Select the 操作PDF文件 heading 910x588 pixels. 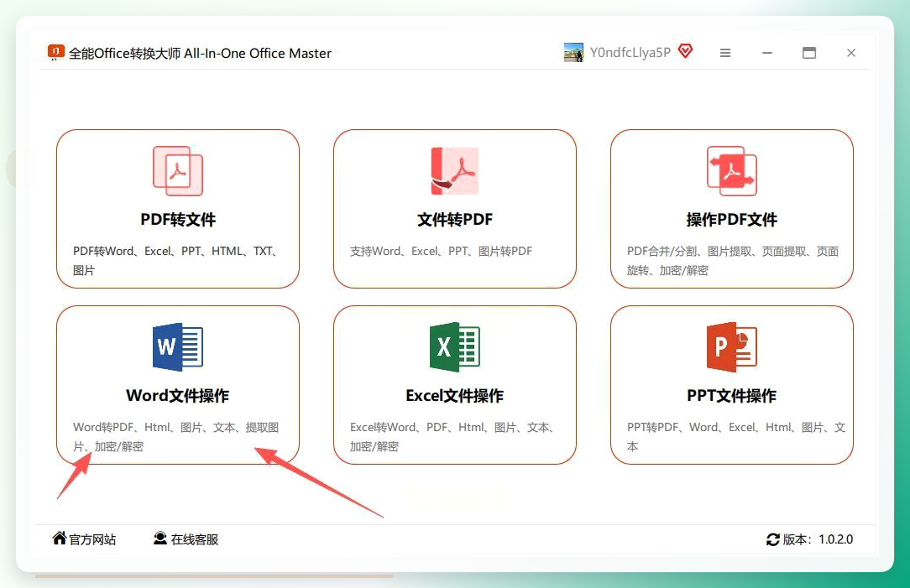[732, 220]
